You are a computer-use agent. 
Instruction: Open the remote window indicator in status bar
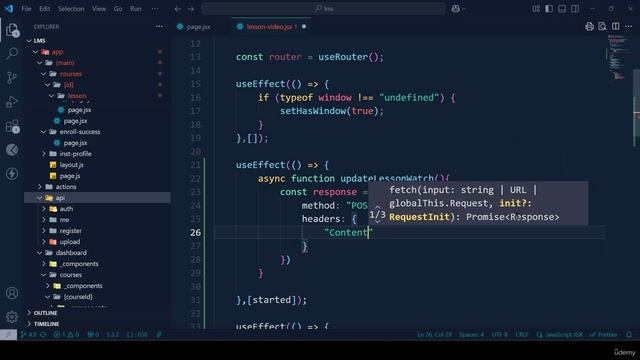pyautogui.click(x=8, y=335)
